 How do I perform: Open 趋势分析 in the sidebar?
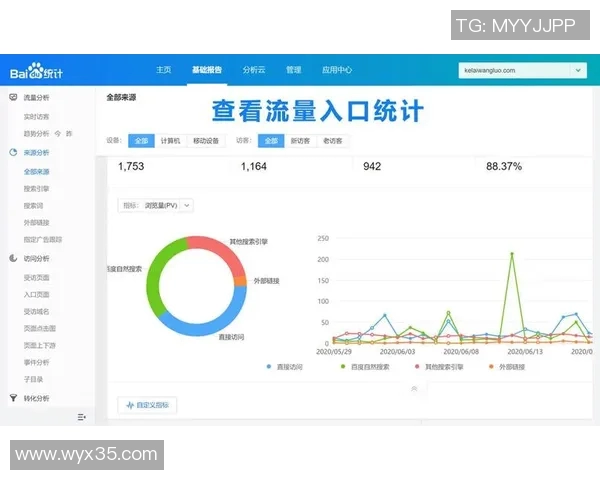[x=36, y=134]
